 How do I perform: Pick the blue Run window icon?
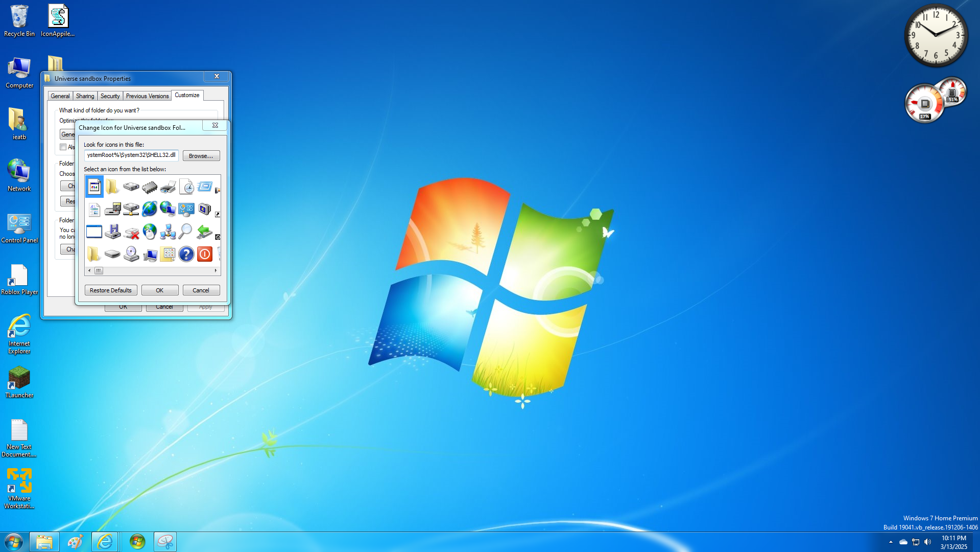click(x=205, y=187)
